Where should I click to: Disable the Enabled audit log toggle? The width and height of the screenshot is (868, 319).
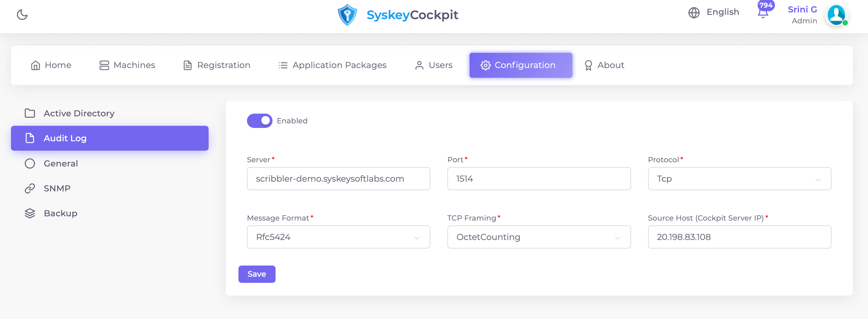(259, 121)
